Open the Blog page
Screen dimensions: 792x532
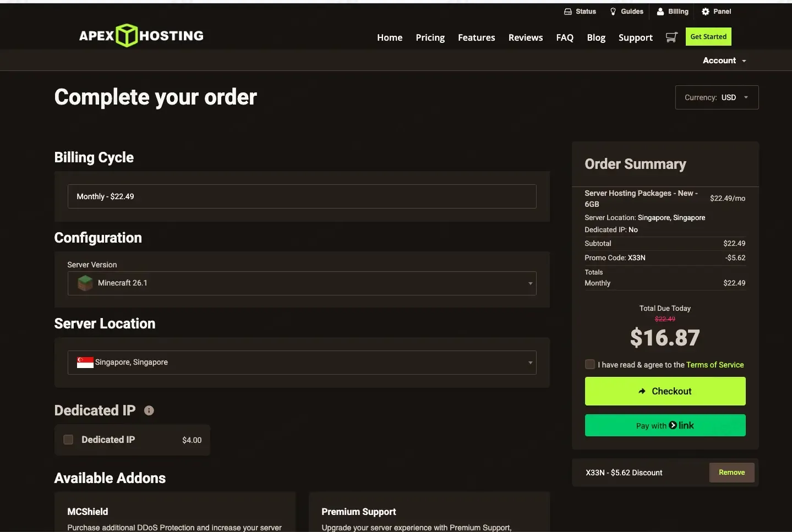tap(596, 37)
